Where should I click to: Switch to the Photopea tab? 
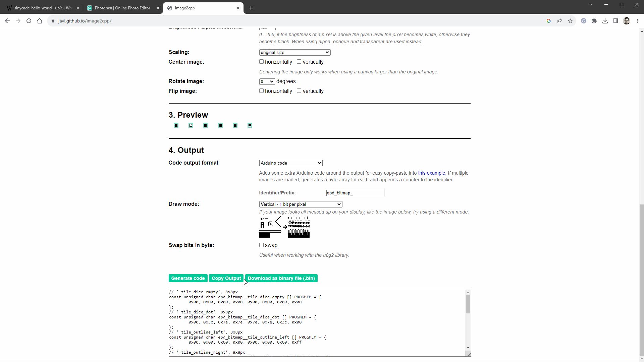pyautogui.click(x=122, y=8)
